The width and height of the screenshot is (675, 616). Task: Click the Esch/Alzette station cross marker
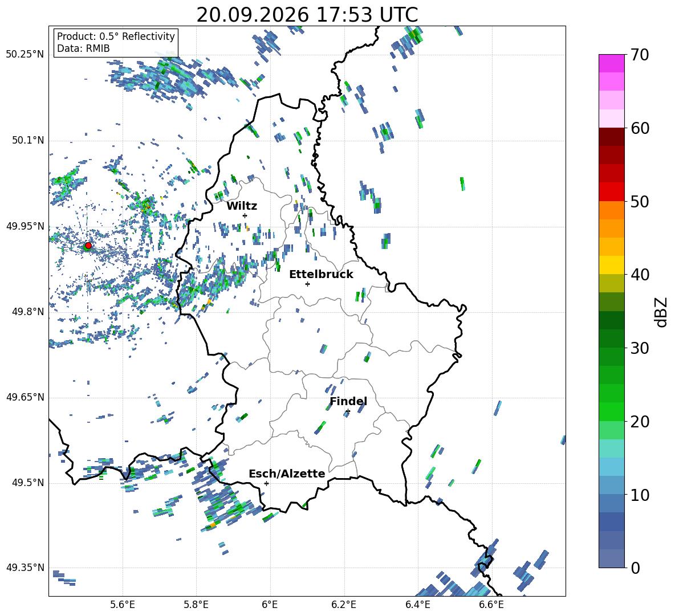point(266,483)
